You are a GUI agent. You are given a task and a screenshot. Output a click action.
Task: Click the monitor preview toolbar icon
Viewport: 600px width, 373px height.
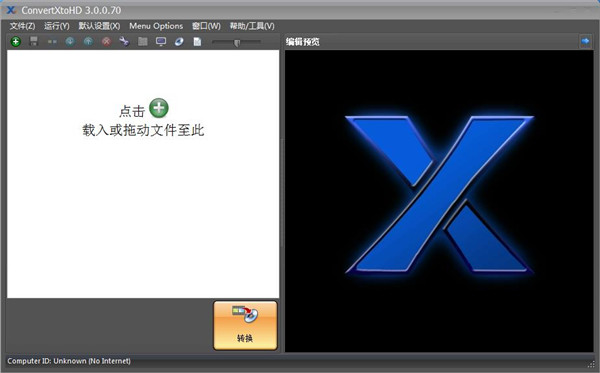[x=161, y=41]
